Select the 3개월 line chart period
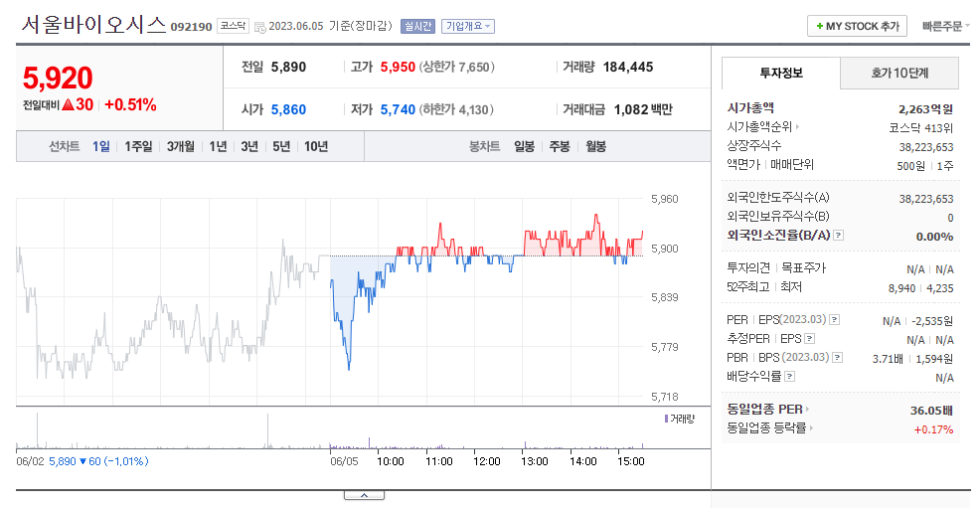The height and width of the screenshot is (508, 980). 181,146
